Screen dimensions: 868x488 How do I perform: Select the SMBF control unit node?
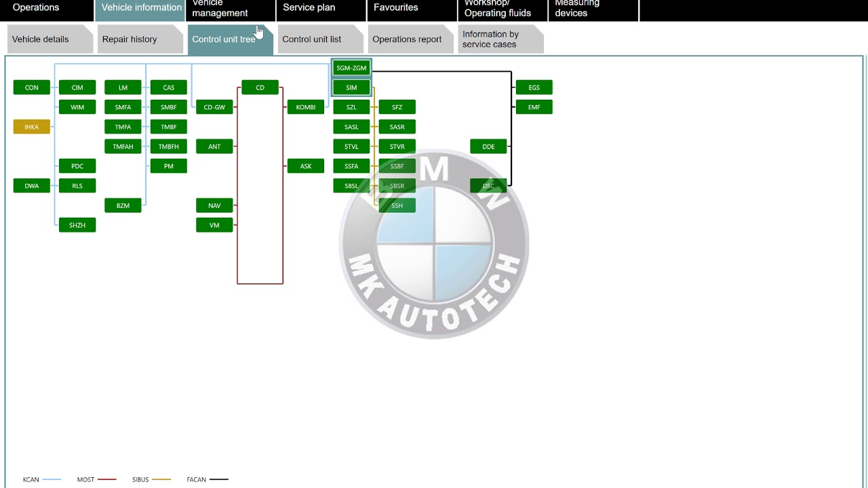pos(169,107)
